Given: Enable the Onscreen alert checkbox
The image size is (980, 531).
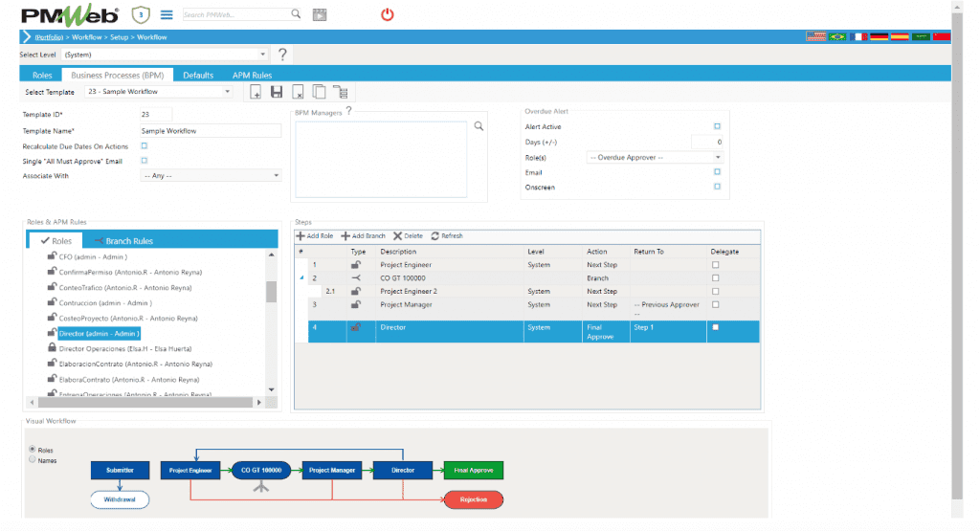Looking at the screenshot, I should click(x=717, y=187).
